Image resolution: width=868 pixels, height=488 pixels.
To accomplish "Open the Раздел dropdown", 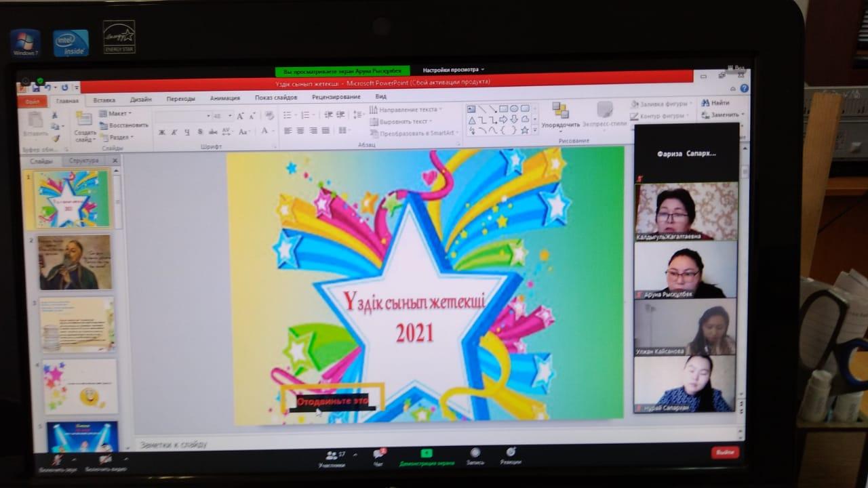I will point(117,137).
